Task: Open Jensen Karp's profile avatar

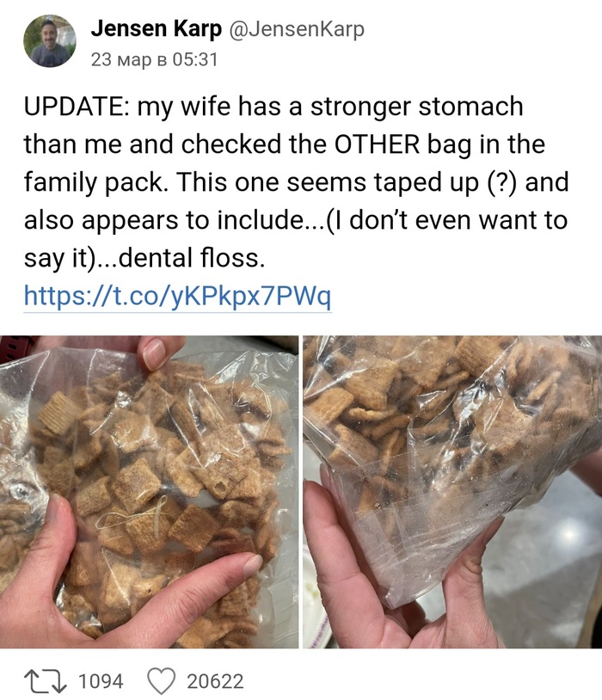Action: click(50, 41)
